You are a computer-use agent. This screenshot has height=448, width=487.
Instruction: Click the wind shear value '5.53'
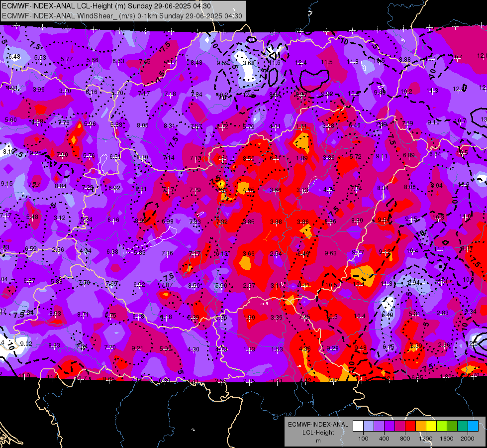[x=40, y=58]
